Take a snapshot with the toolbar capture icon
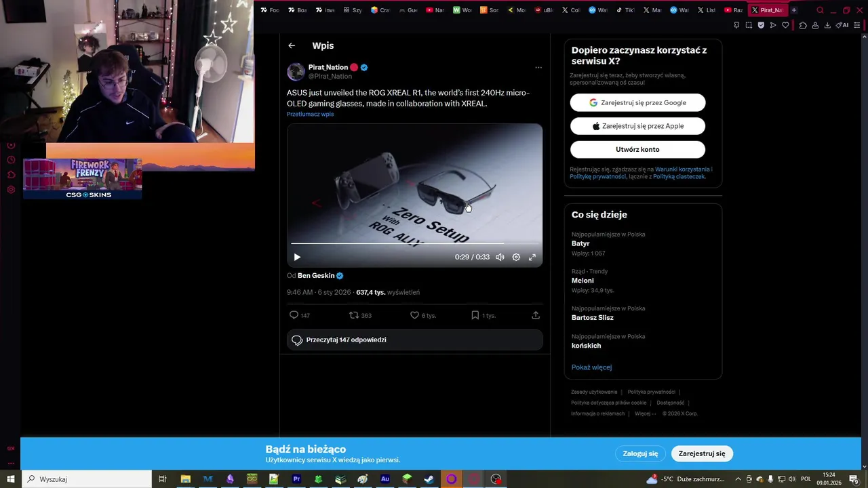This screenshot has height=488, width=868. point(749,25)
